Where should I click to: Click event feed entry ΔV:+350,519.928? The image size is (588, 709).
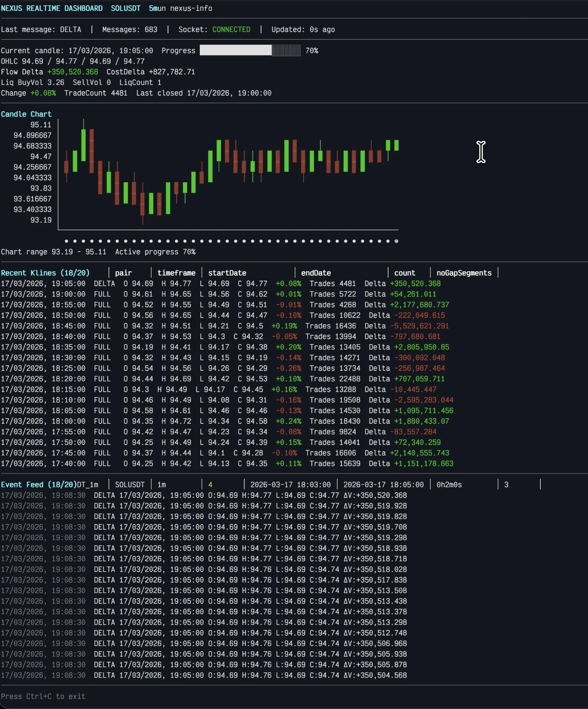(375, 506)
